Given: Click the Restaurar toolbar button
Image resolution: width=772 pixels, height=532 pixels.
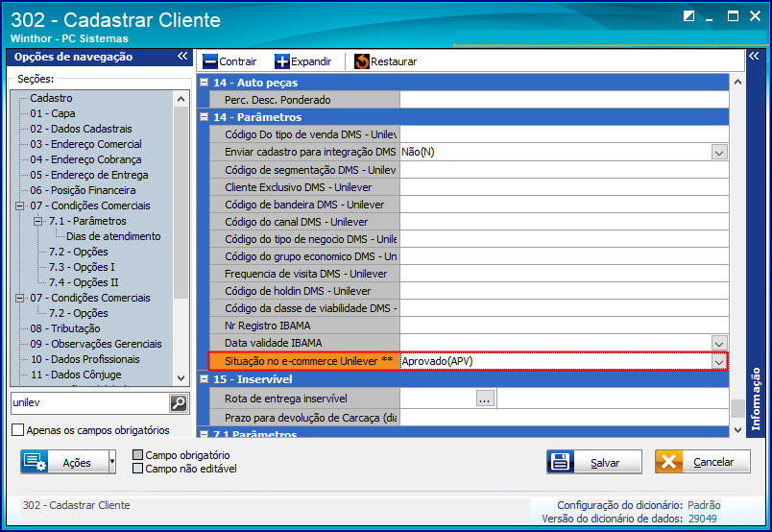Looking at the screenshot, I should pos(386,61).
